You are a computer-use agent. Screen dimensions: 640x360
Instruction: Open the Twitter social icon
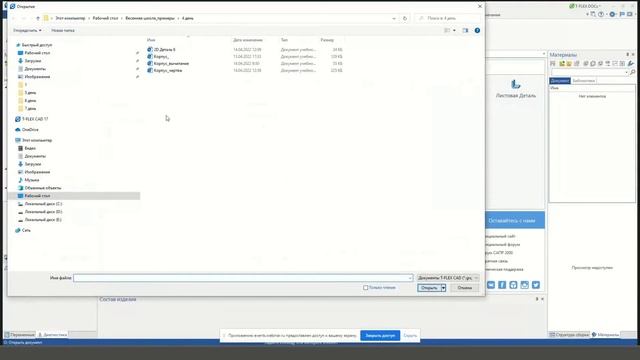tap(536, 285)
